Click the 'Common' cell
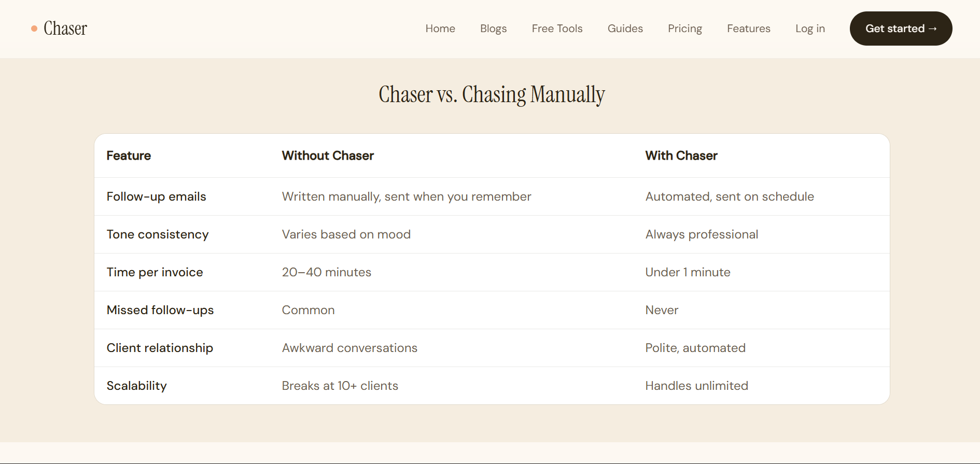Screen dimensions: 980x464 coord(308,310)
